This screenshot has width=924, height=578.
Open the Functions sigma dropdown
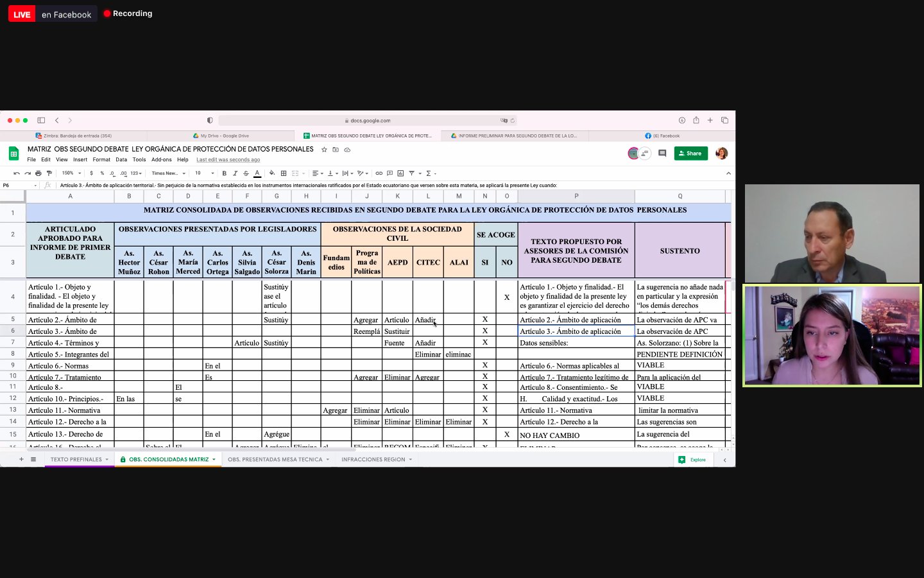click(431, 173)
